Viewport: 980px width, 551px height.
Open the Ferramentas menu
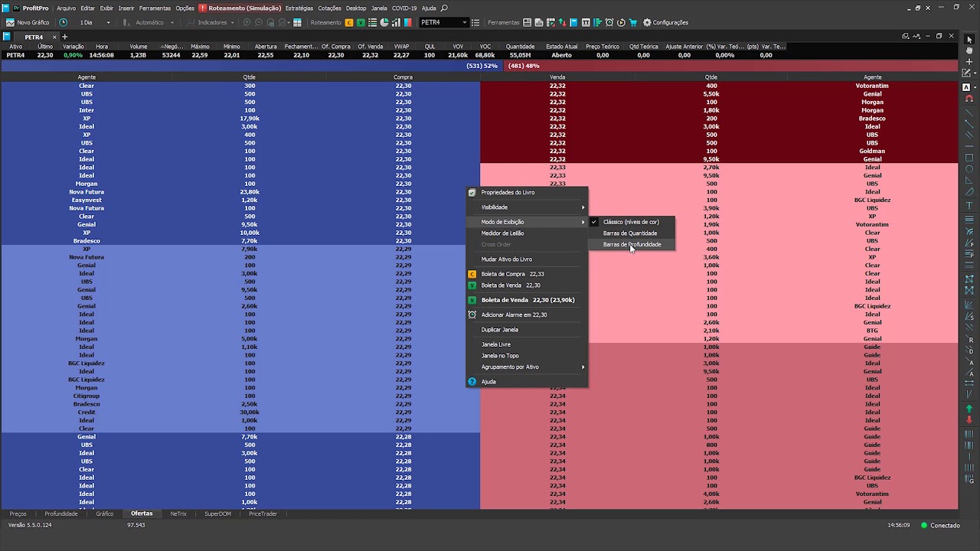click(x=155, y=8)
